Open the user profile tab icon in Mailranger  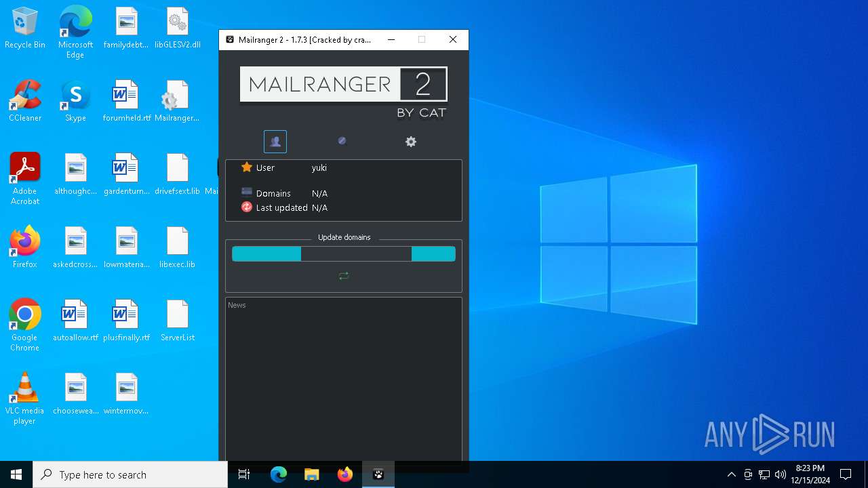[x=275, y=142]
